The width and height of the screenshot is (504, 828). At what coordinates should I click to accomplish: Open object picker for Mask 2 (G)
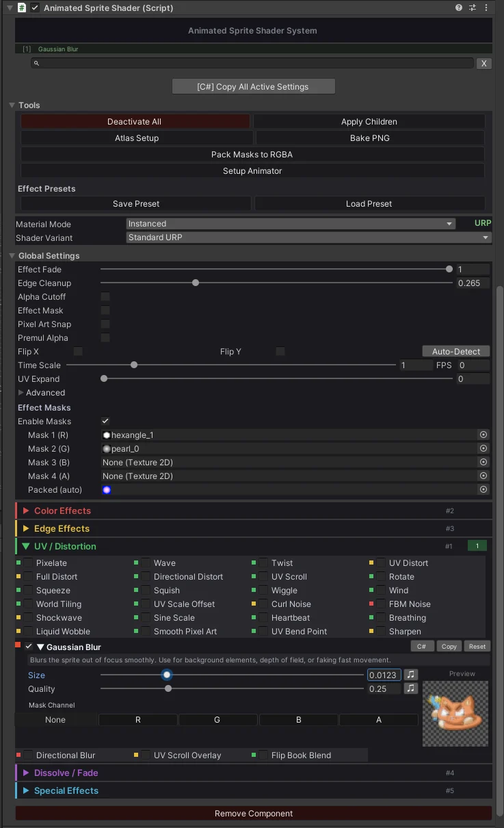pos(483,448)
